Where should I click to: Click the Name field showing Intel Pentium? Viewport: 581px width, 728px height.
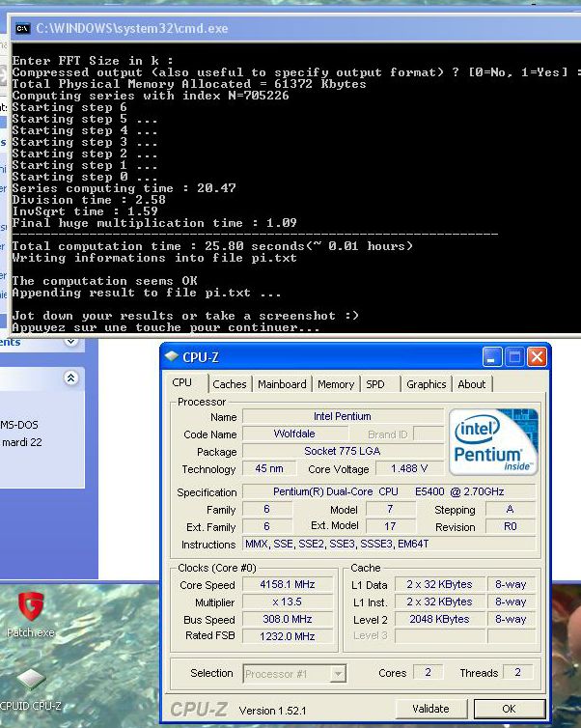click(x=343, y=416)
